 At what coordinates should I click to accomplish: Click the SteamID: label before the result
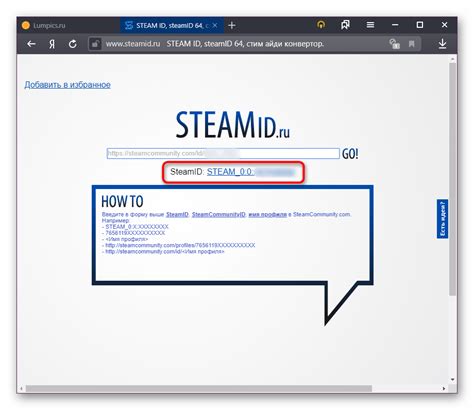(x=187, y=172)
